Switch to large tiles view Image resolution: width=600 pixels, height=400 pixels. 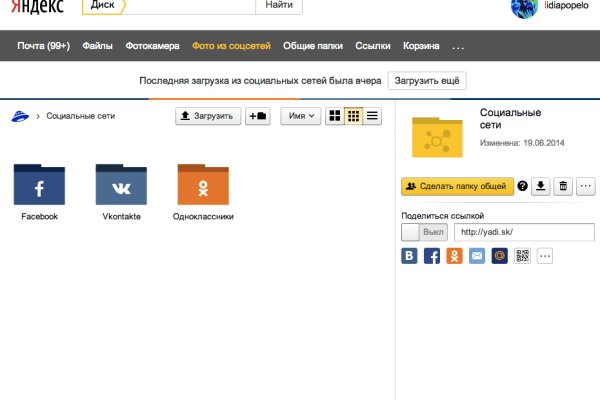click(x=335, y=116)
